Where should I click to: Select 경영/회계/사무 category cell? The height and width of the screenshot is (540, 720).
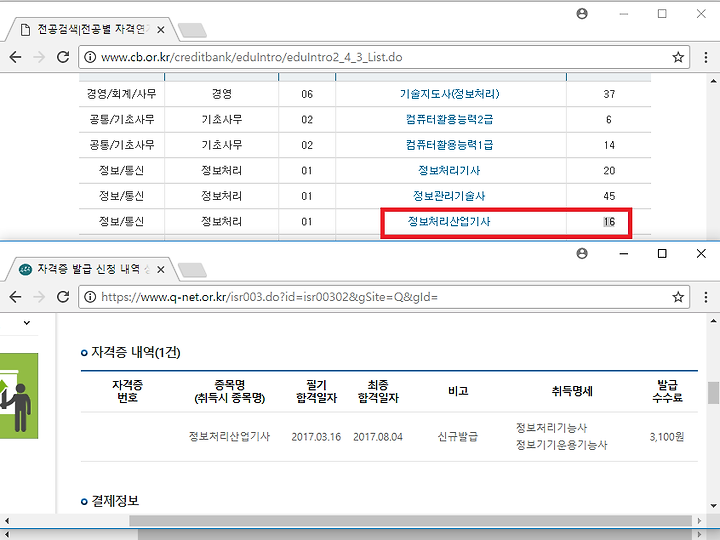(122, 94)
